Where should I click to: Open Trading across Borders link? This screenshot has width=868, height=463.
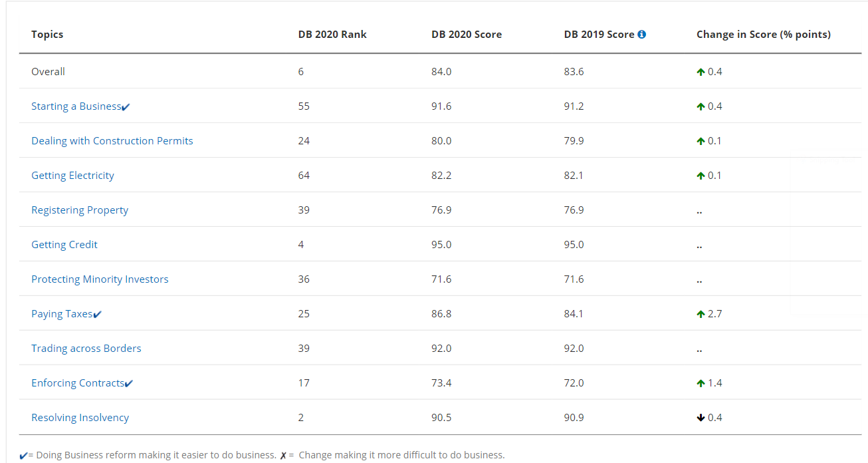[86, 349]
